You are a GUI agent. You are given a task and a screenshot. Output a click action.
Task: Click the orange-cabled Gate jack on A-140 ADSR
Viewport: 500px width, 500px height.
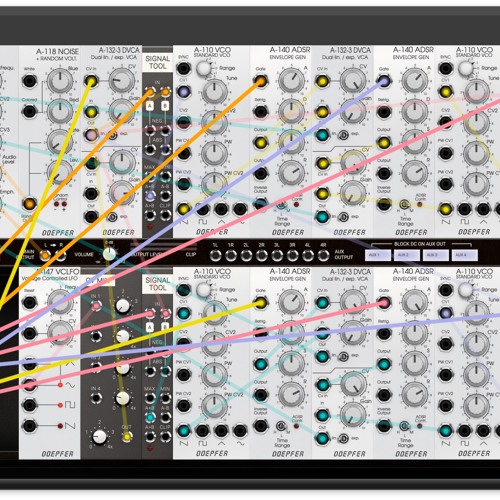tap(261, 81)
